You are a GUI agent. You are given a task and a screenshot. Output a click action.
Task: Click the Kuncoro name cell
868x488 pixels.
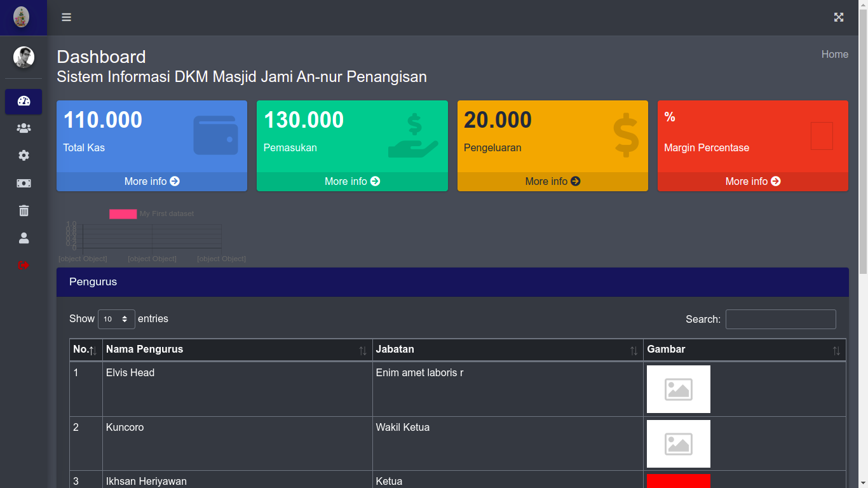[238, 444]
